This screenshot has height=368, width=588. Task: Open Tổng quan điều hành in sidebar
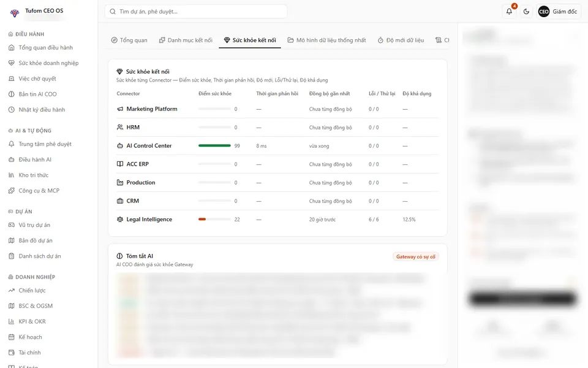[46, 48]
